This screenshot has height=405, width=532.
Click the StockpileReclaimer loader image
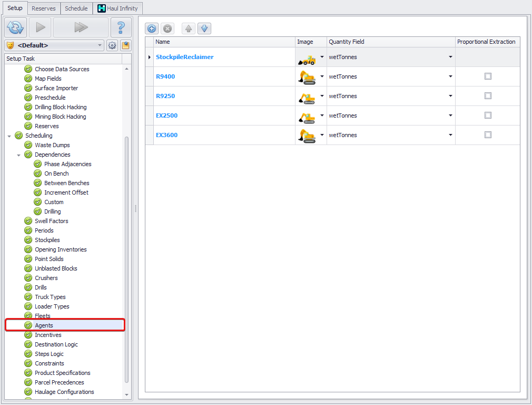tap(307, 60)
